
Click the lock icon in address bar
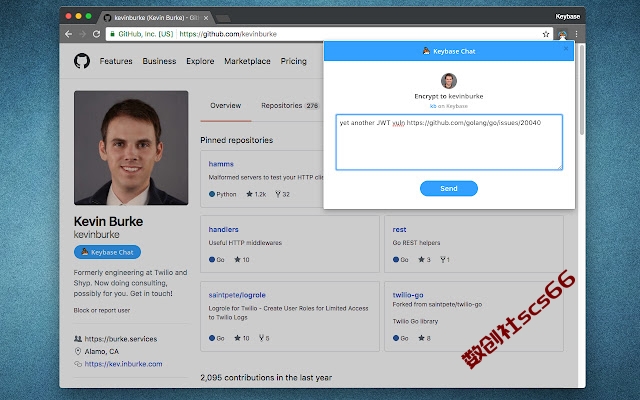click(x=112, y=34)
